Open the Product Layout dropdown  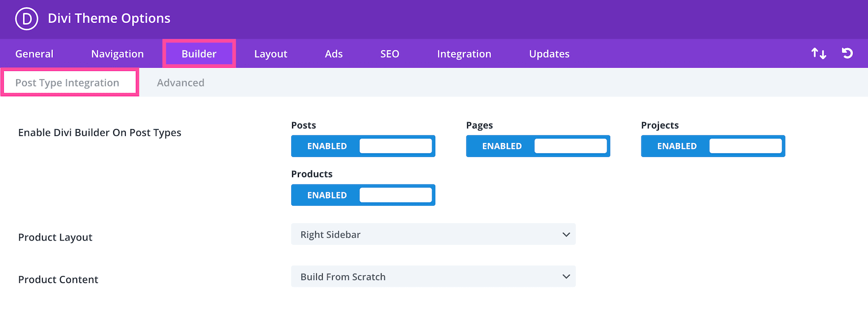(x=433, y=234)
